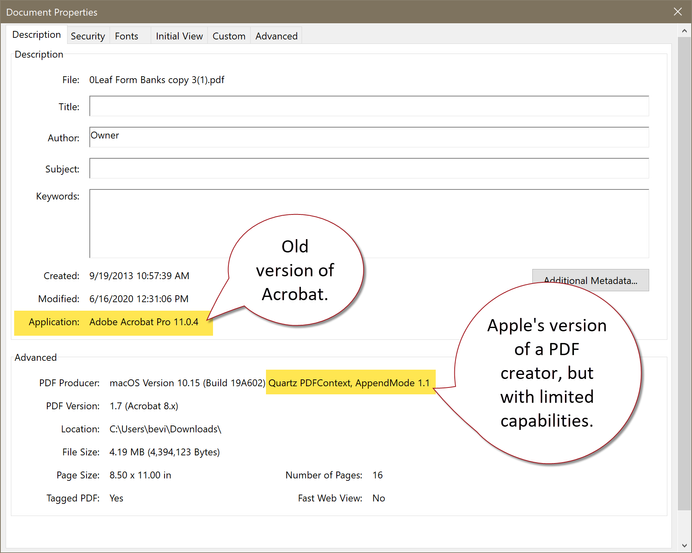This screenshot has width=692, height=553.
Task: Focus the Keywords text area
Action: pyautogui.click(x=369, y=223)
